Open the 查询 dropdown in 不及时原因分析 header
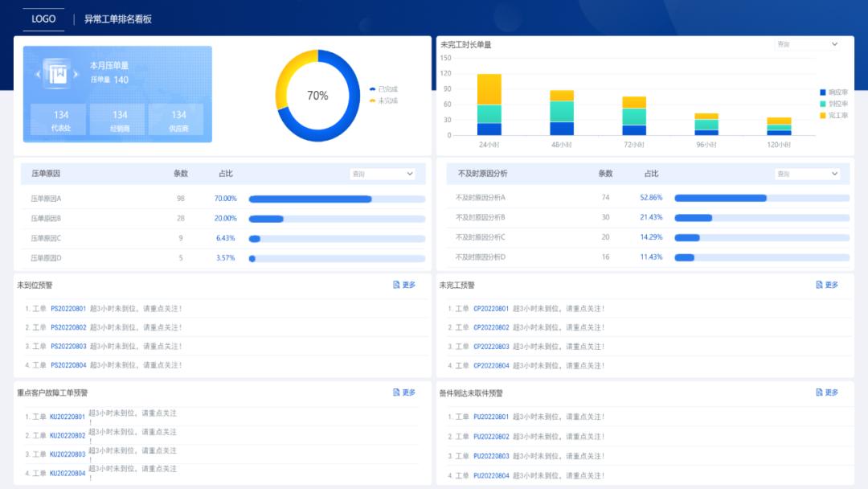The width and height of the screenshot is (868, 489). pos(808,174)
